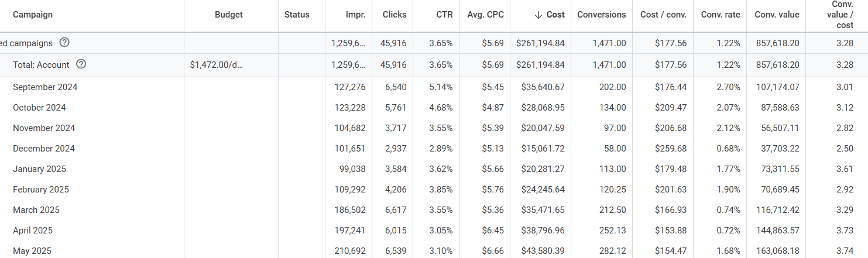
Task: Sort by Cost / conv. header
Action: (x=663, y=15)
